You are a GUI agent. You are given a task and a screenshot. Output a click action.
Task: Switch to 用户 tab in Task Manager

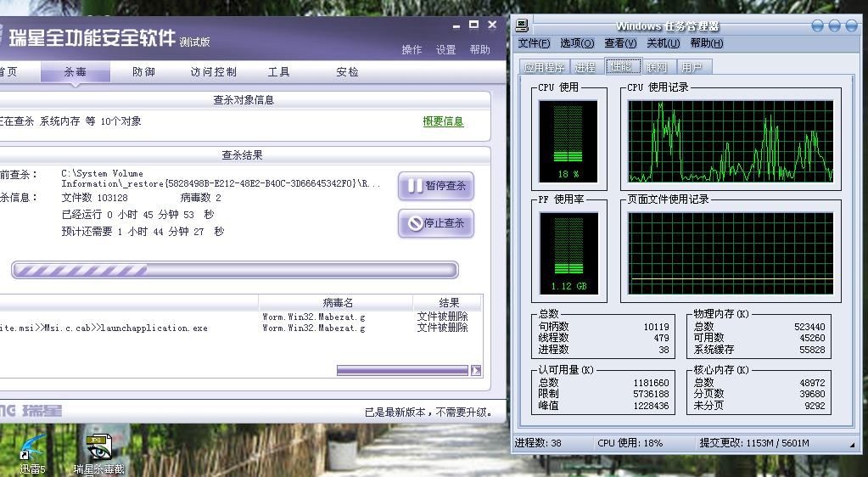click(x=692, y=68)
